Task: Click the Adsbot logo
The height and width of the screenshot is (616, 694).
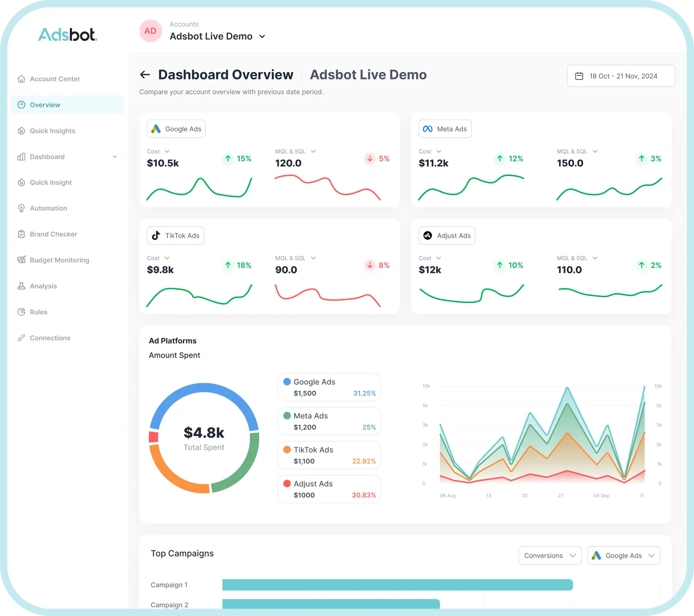Action: pos(68,35)
